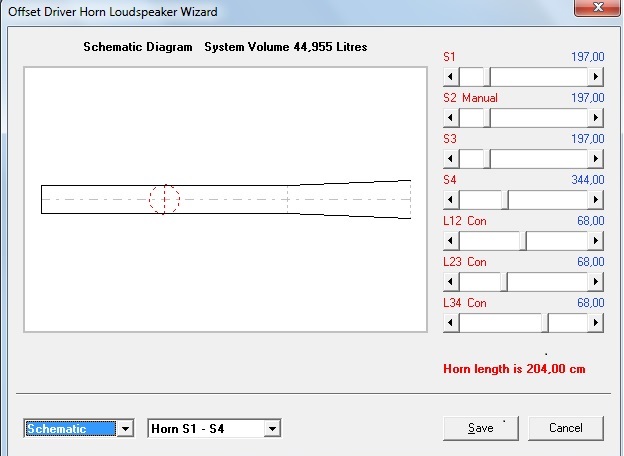Click the S4 value 344,00
The width and height of the screenshot is (624, 456).
tap(588, 180)
